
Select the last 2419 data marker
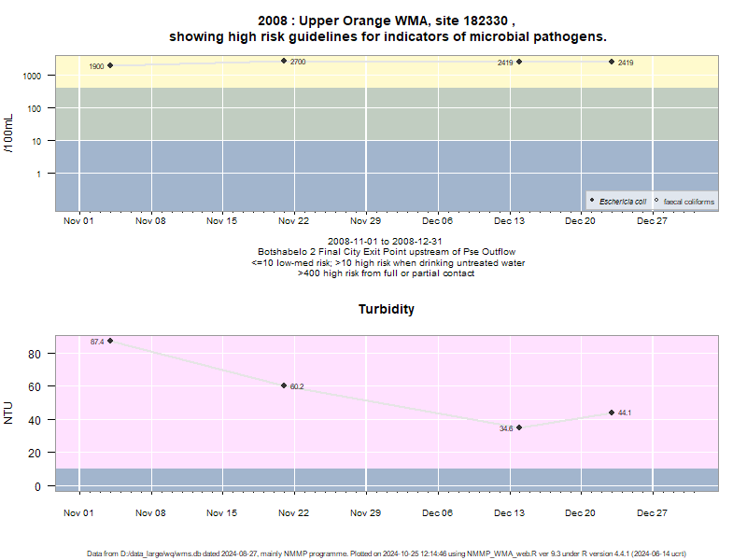click(x=612, y=62)
